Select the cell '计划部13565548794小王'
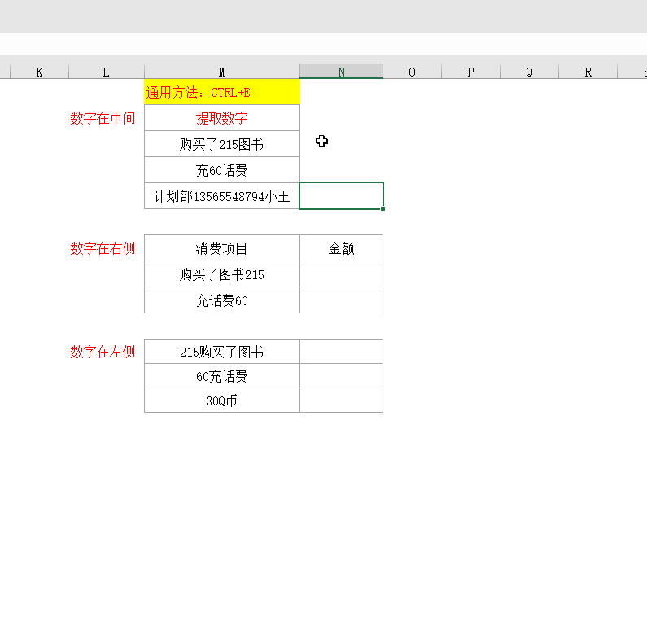The image size is (647, 644). coord(222,196)
